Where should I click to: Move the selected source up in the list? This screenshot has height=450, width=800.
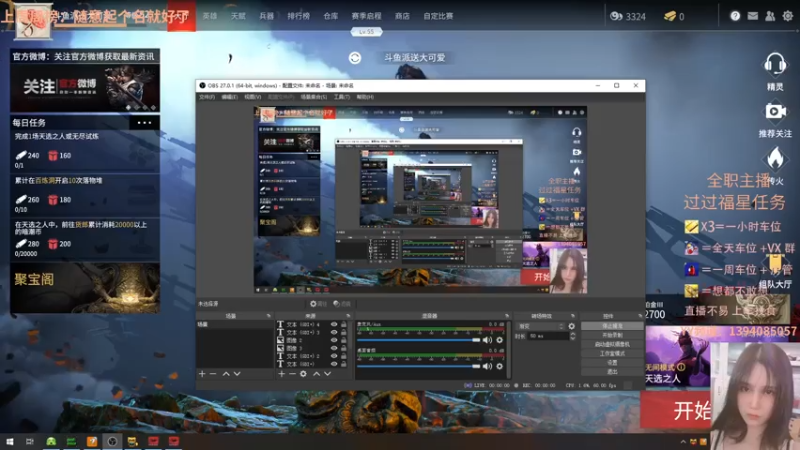[316, 374]
